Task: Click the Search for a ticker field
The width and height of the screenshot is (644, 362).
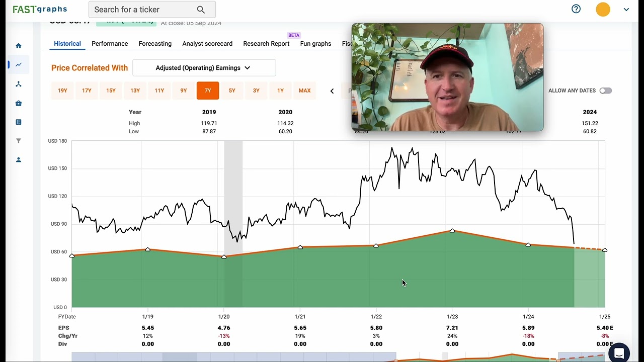Action: (152, 10)
